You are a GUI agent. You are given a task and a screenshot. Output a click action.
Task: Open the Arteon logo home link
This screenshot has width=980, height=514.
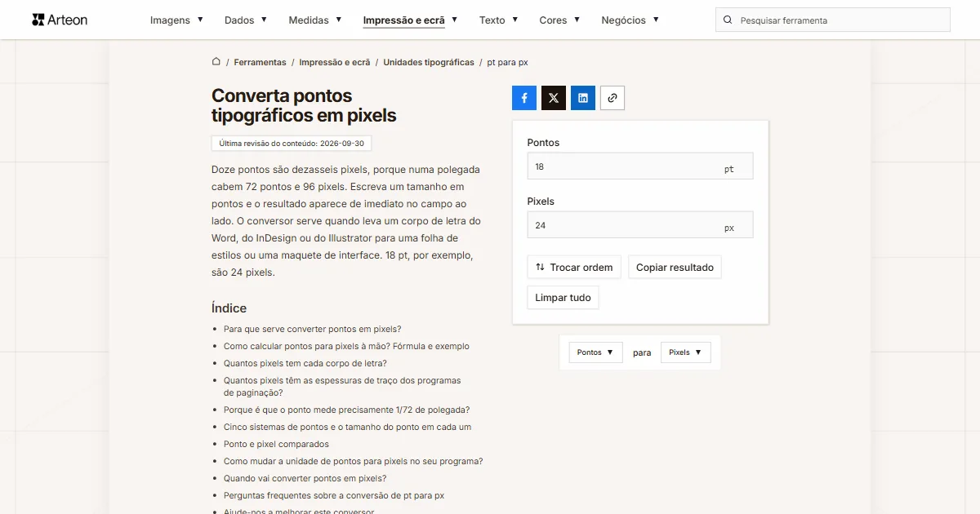(60, 20)
